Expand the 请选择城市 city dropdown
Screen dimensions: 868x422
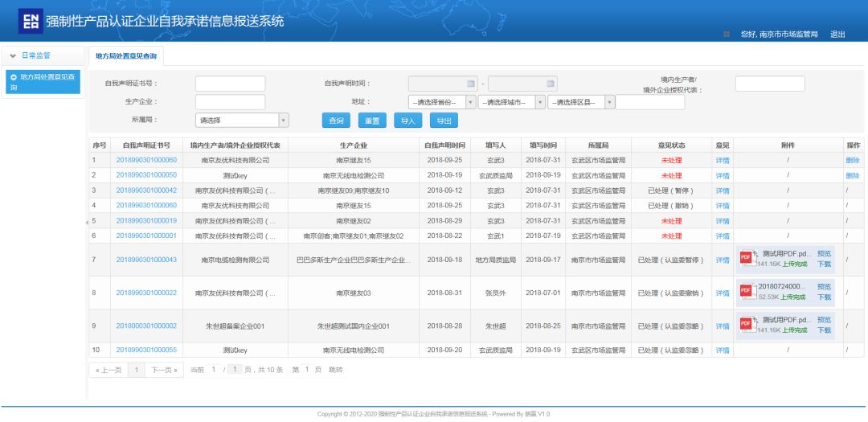(x=539, y=102)
